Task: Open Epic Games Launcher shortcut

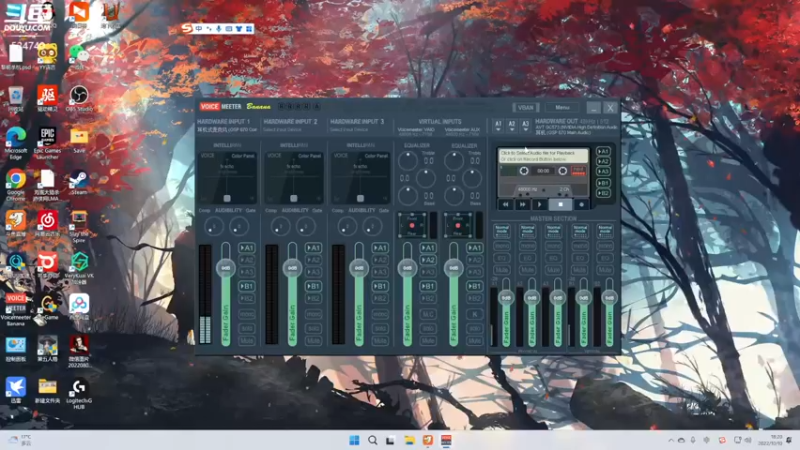Action: 47,142
